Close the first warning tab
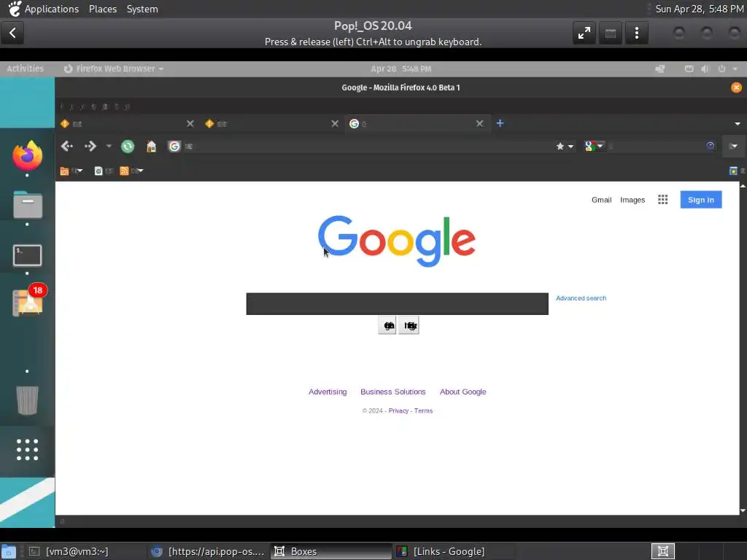This screenshot has width=747, height=560. pos(190,124)
